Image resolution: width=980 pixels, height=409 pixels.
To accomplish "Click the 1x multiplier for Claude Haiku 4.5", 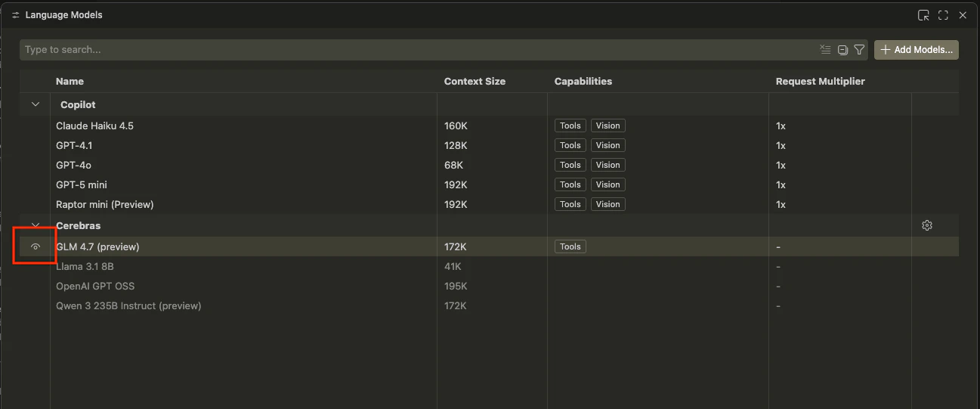I will (781, 125).
